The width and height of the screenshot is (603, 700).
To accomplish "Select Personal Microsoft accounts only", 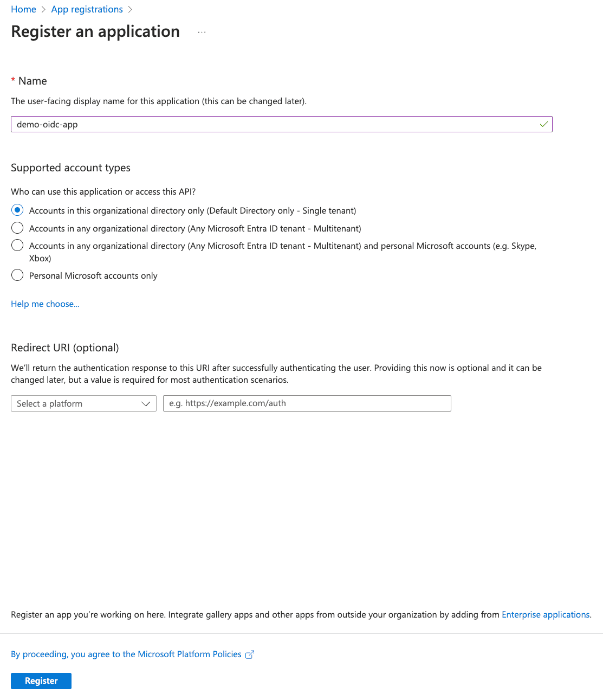I will (17, 275).
